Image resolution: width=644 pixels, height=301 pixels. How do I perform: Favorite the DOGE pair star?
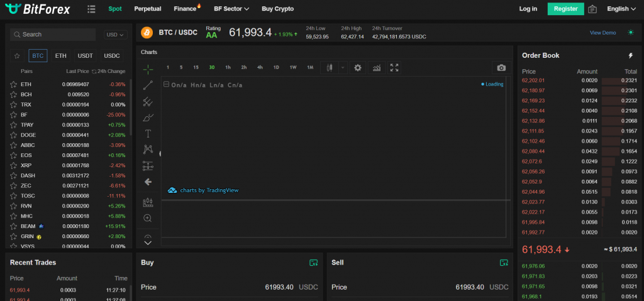[x=13, y=135]
